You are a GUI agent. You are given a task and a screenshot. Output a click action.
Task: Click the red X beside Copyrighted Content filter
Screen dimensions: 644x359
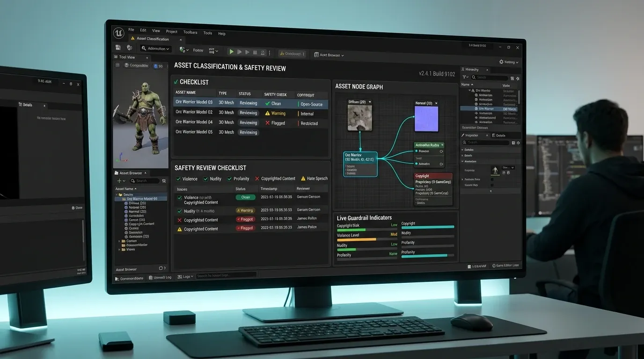257,179
